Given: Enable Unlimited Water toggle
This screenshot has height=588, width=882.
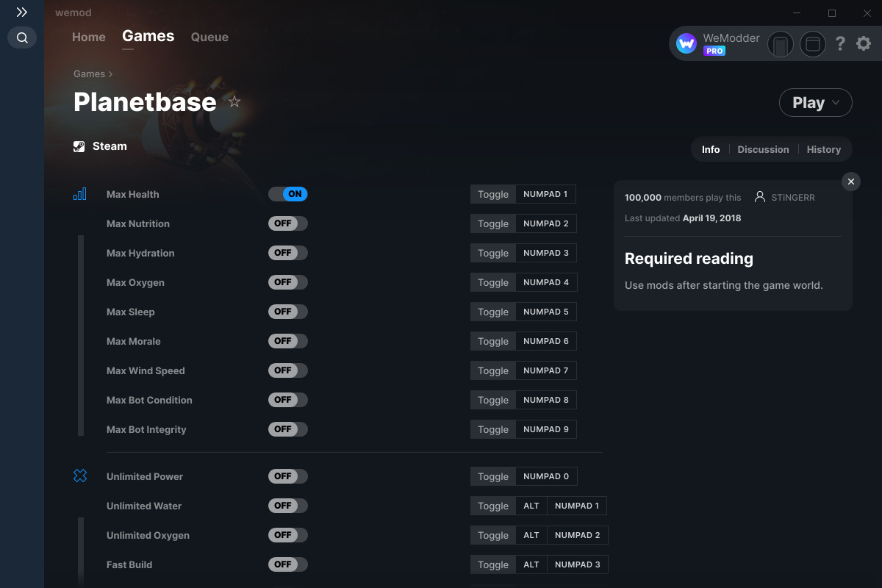Looking at the screenshot, I should click(x=288, y=506).
